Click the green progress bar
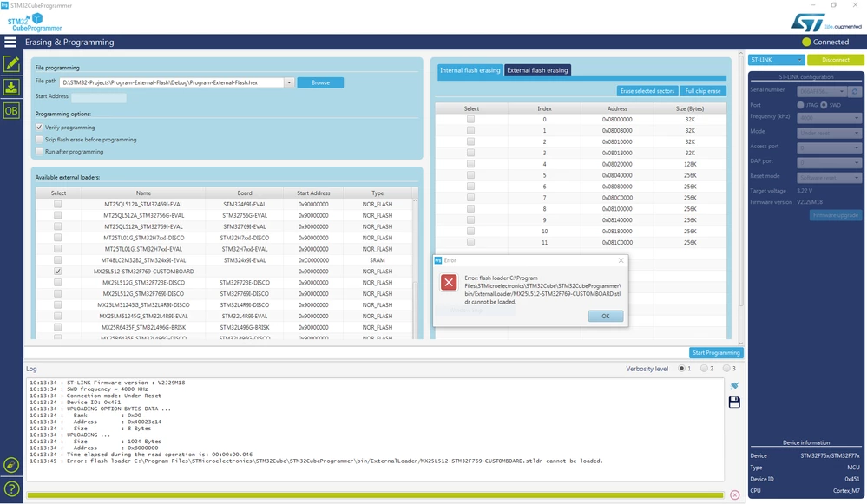 pyautogui.click(x=375, y=495)
